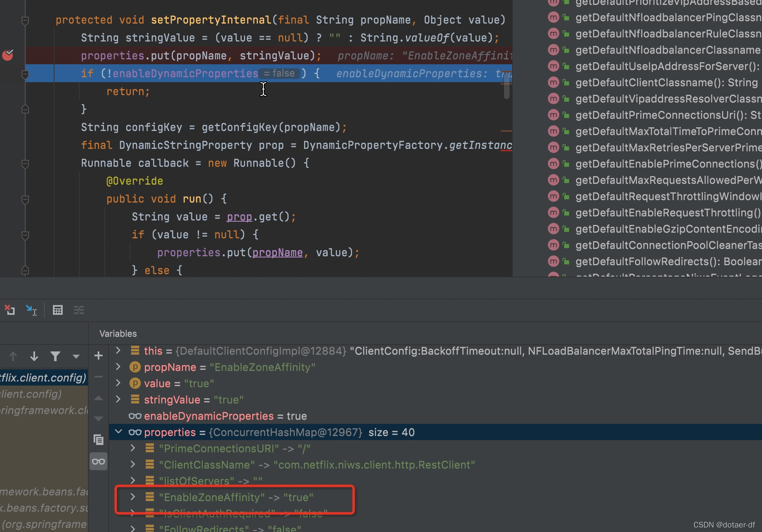
Task: Click the underlined prop variable in the editor
Action: 239,217
